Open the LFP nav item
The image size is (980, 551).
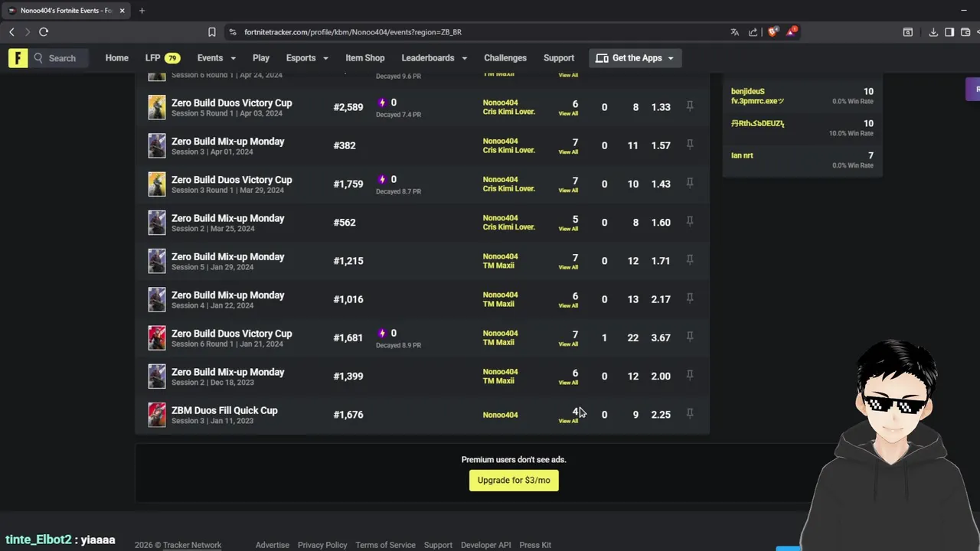162,58
